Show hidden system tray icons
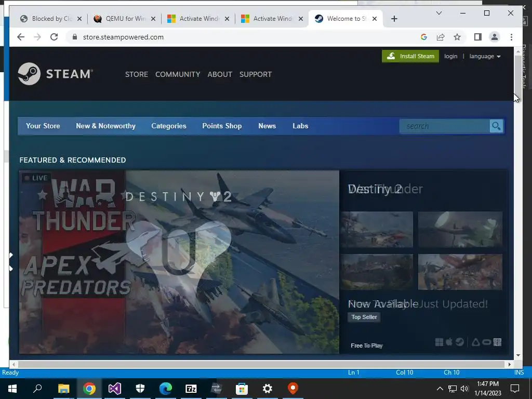The height and width of the screenshot is (399, 532). point(440,389)
